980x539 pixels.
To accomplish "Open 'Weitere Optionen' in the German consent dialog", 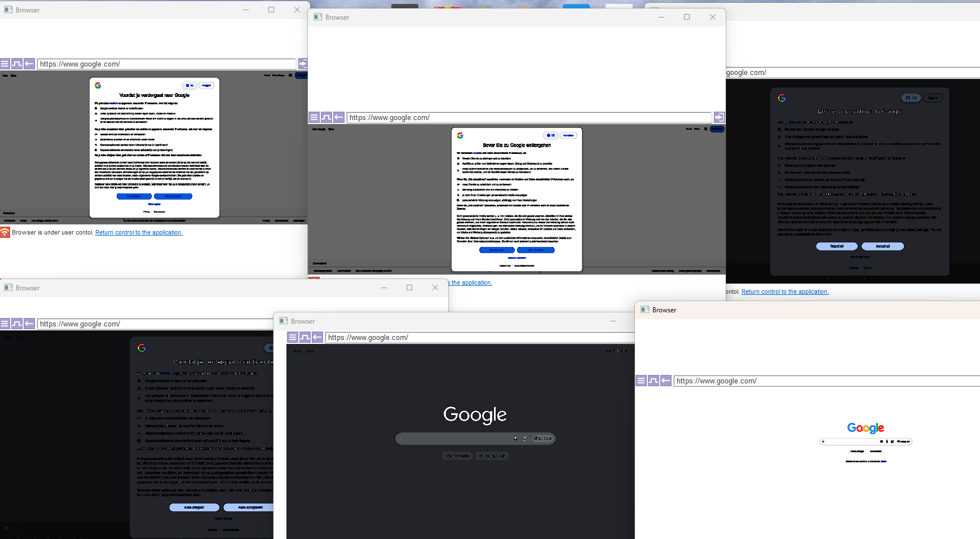I will 517,258.
